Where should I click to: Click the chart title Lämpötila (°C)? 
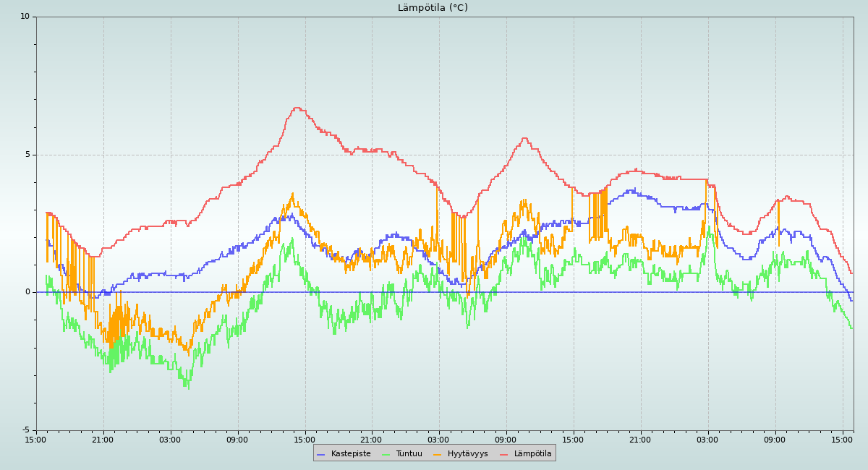click(x=433, y=8)
